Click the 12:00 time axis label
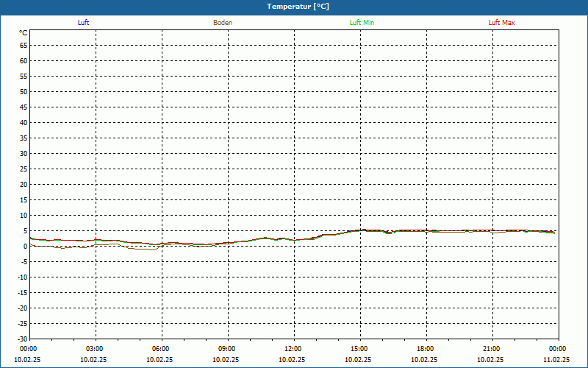The height and width of the screenshot is (368, 588). 293,349
